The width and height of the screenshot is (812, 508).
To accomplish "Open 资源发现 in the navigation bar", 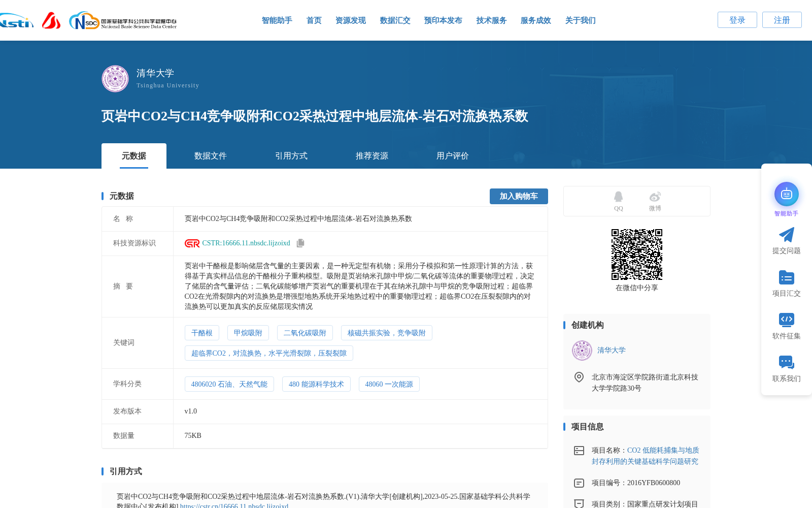I will (x=351, y=20).
